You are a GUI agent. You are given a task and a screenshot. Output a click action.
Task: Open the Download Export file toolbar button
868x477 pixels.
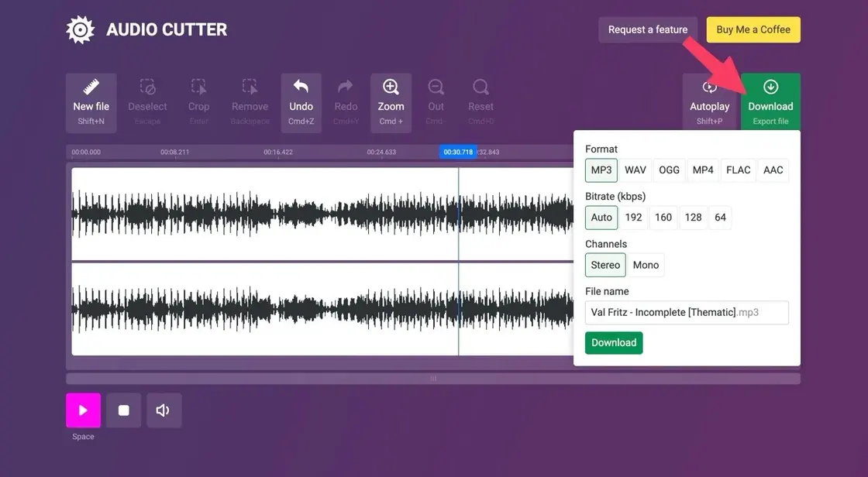[770, 103]
